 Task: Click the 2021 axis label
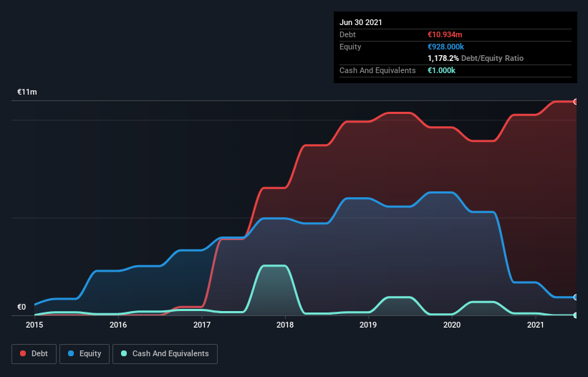pyautogui.click(x=536, y=325)
